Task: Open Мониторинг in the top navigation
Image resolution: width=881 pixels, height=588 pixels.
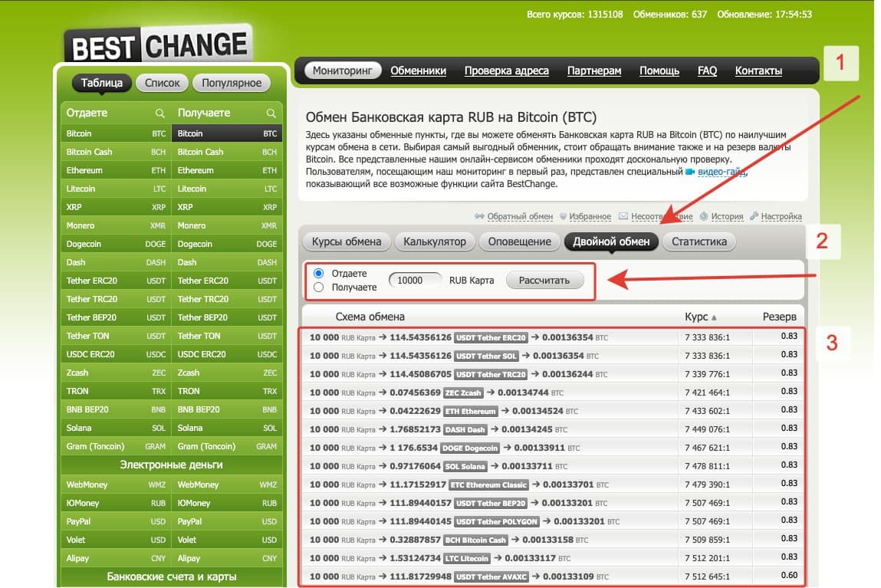Action: click(343, 71)
